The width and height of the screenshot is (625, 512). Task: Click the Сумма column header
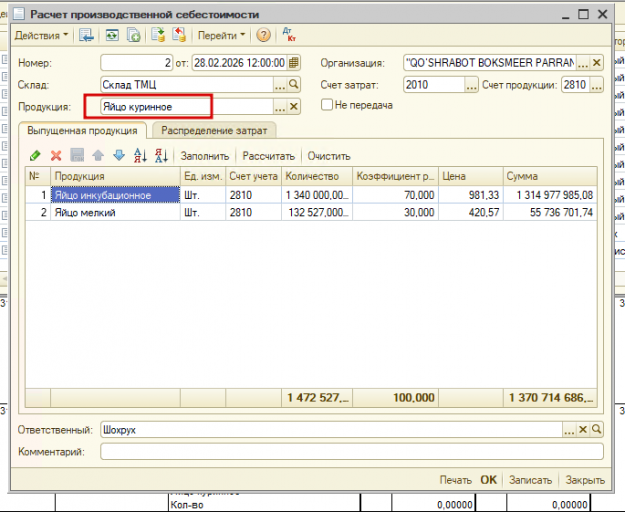click(550, 176)
